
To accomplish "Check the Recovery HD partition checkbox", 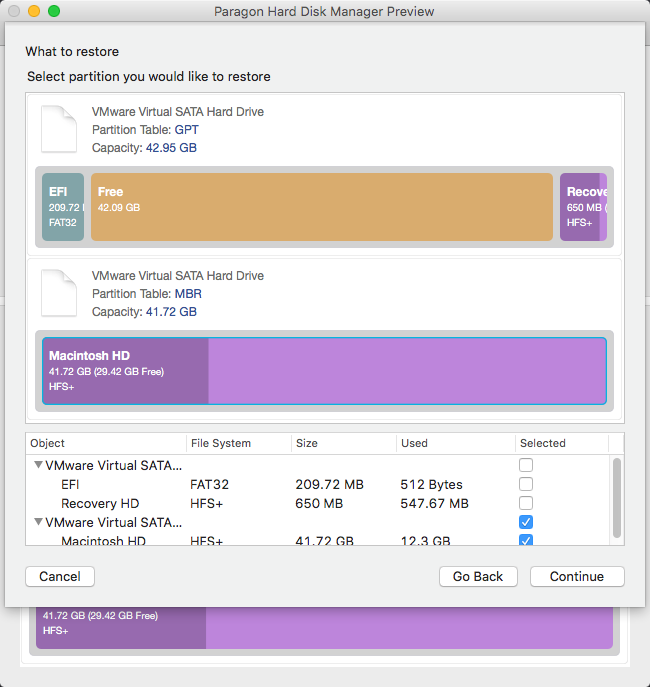I will (526, 503).
